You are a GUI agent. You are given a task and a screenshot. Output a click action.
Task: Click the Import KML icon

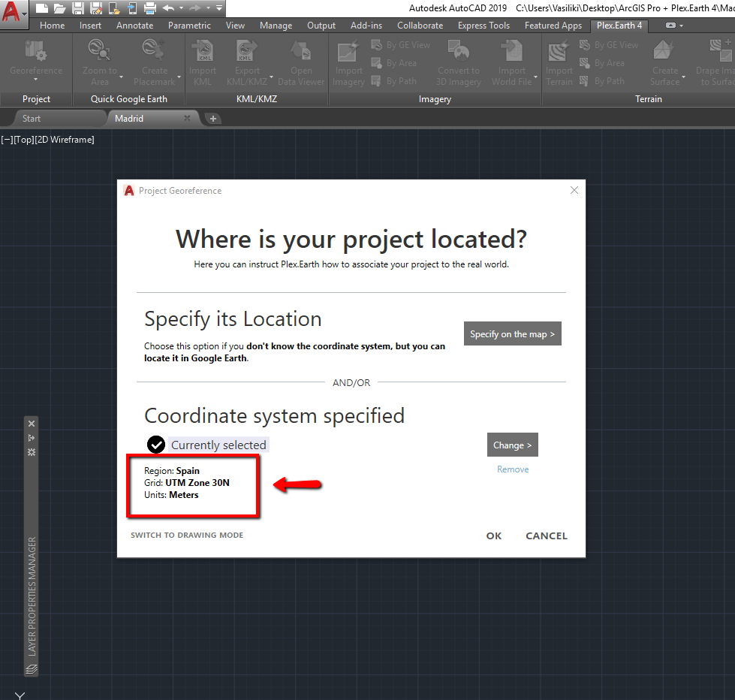pos(203,50)
